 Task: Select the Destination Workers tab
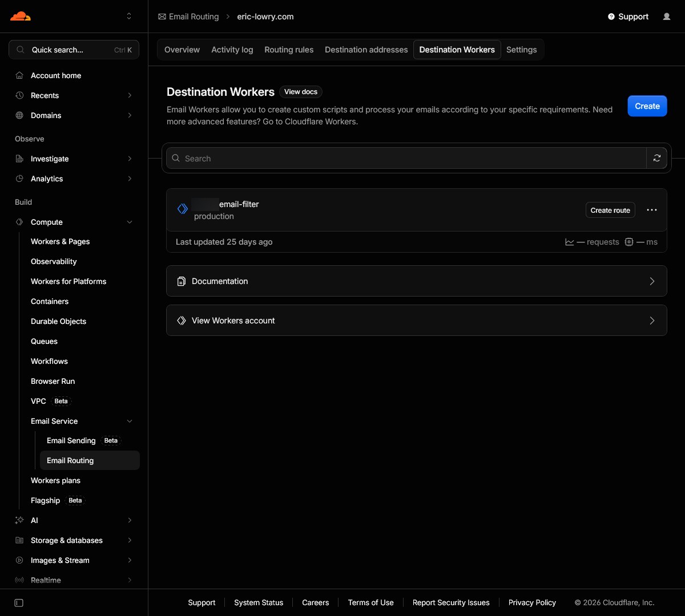point(457,50)
